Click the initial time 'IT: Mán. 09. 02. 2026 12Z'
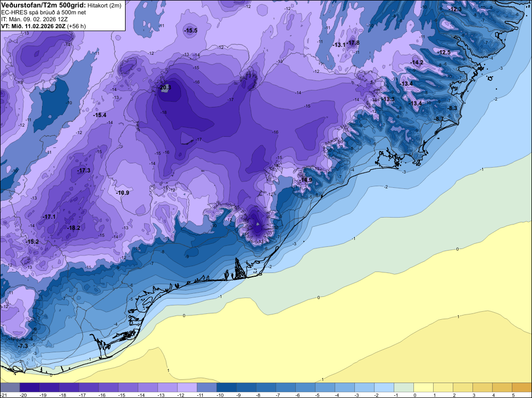This screenshot has width=532, height=398. (34, 19)
